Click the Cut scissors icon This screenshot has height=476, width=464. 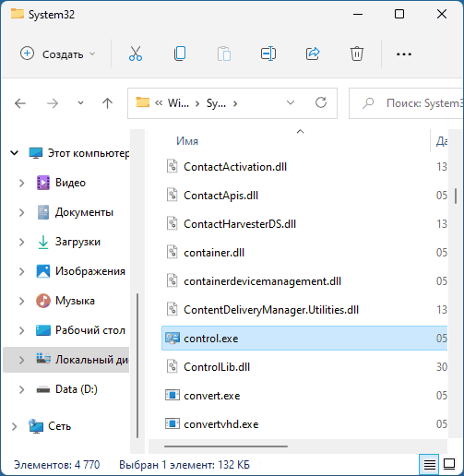[x=136, y=54]
